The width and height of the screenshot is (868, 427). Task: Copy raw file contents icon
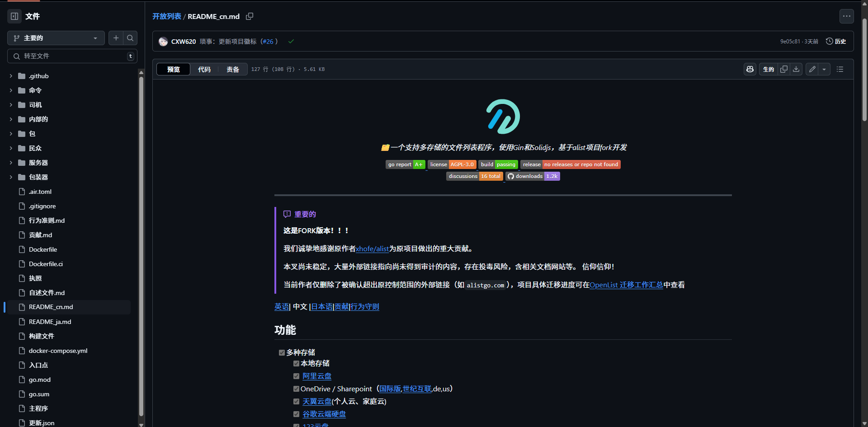784,69
